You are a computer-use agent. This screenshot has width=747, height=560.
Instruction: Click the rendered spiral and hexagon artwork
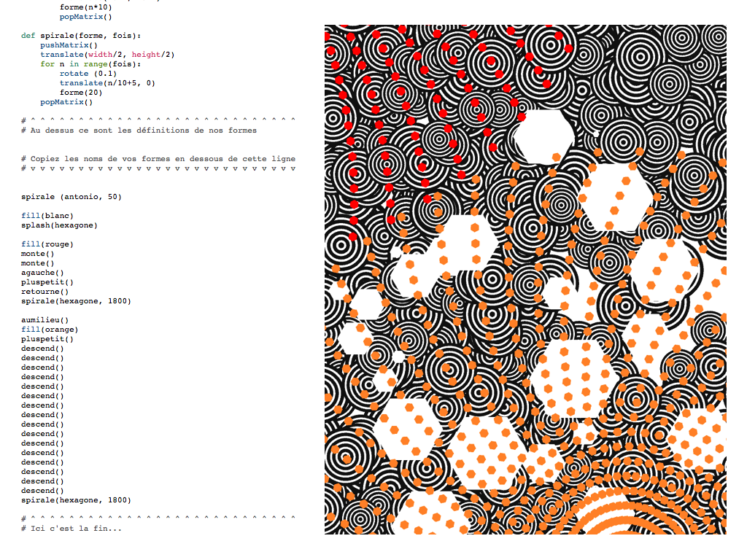click(x=525, y=279)
